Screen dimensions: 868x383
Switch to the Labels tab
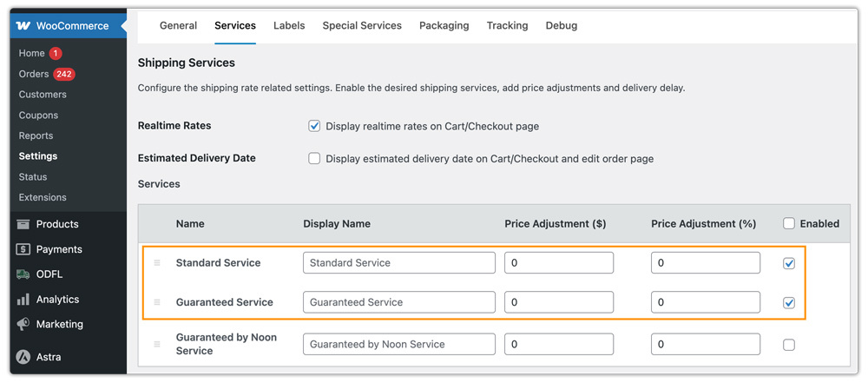(x=289, y=25)
